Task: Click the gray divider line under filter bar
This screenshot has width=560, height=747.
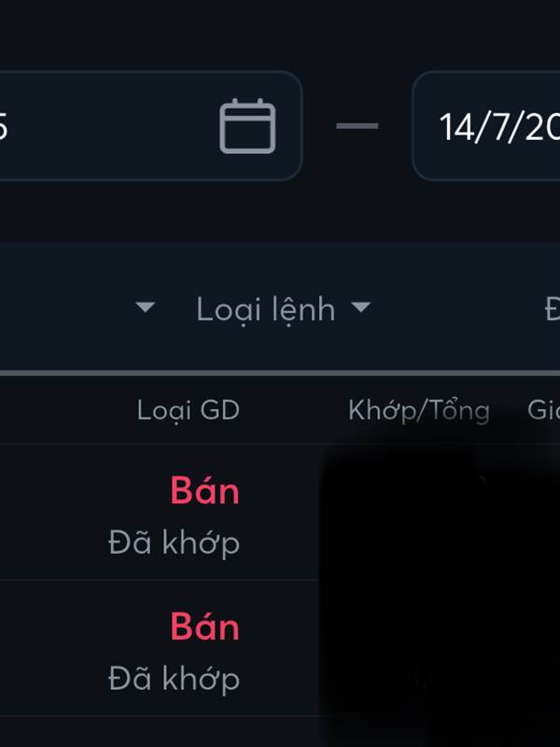Action: coord(280,373)
